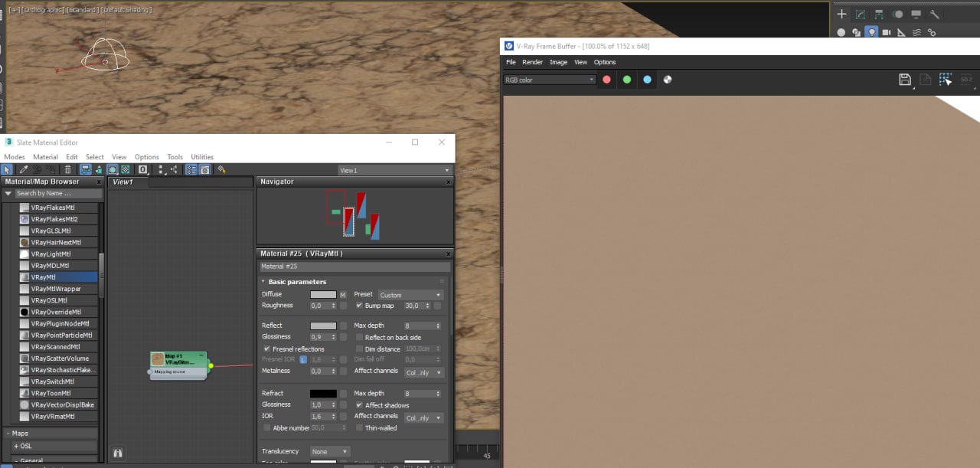This screenshot has height=468, width=980.
Task: Delete selected with the trash icon
Action: [68, 170]
